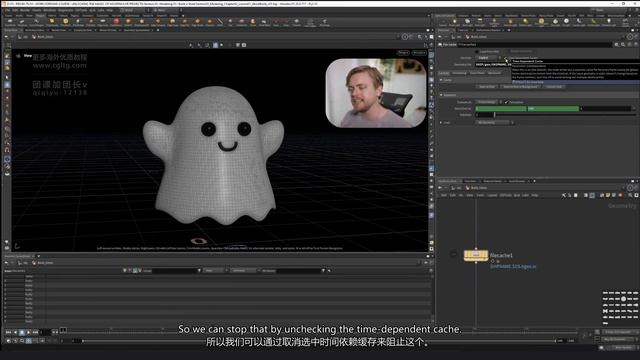The image size is (640, 360).
Task: Select the filecache1 node in the network
Action: 476,256
